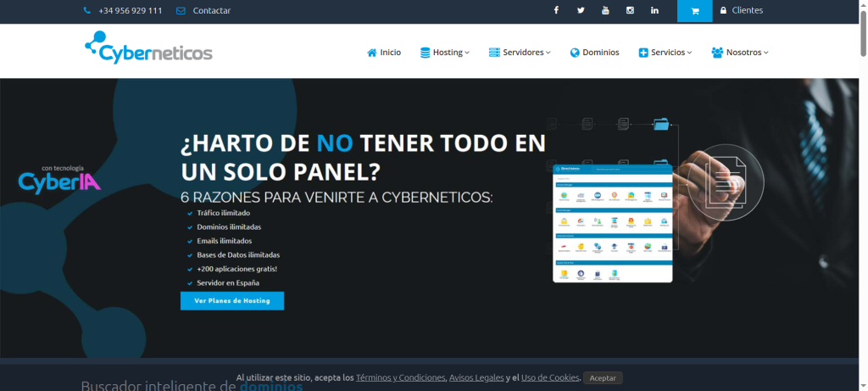Go to the Inicio menu item
The image size is (868, 391).
(x=384, y=53)
